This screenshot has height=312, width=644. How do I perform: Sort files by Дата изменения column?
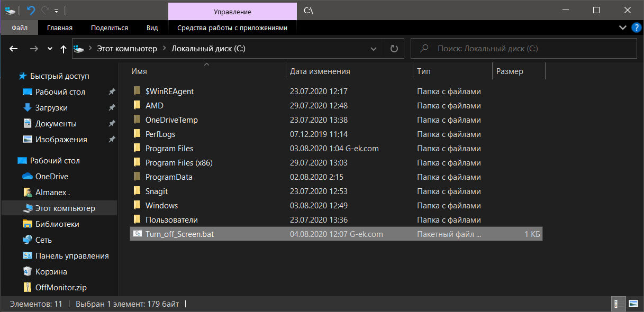point(320,71)
